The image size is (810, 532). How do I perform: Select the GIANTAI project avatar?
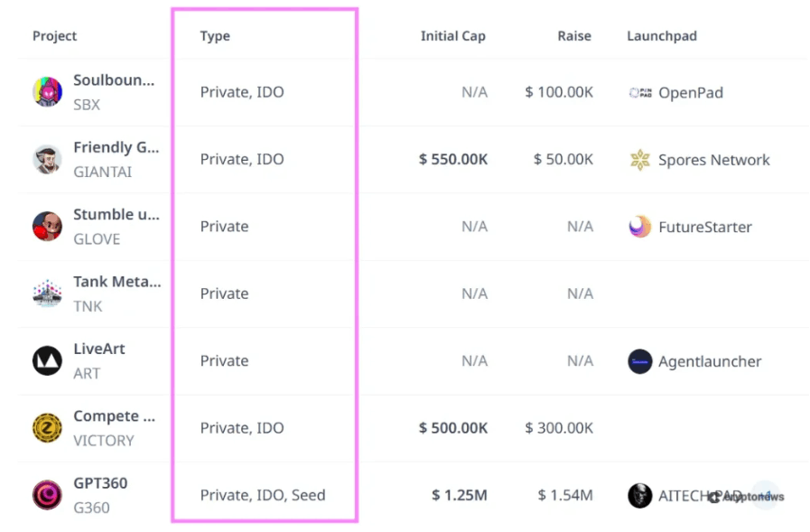(x=46, y=159)
